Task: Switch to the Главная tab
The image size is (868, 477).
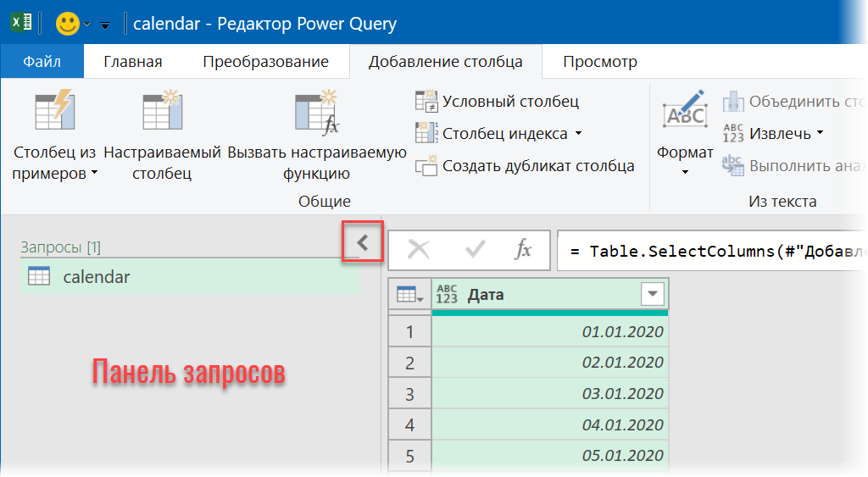Action: pyautogui.click(x=133, y=61)
